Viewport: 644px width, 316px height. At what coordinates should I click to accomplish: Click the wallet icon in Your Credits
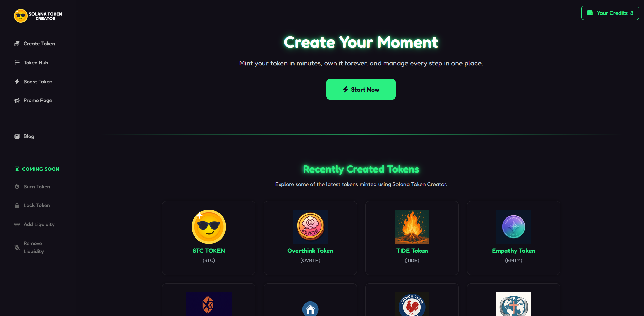[x=590, y=13]
